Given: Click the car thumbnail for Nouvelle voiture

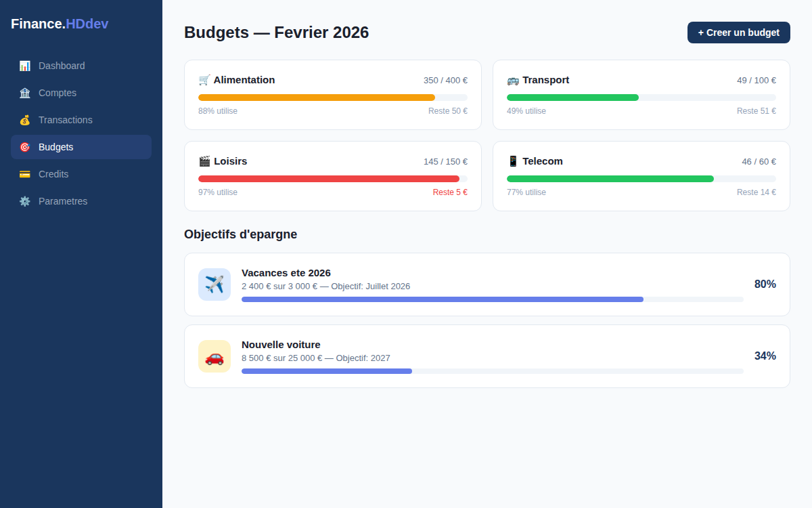Looking at the screenshot, I should click(215, 356).
